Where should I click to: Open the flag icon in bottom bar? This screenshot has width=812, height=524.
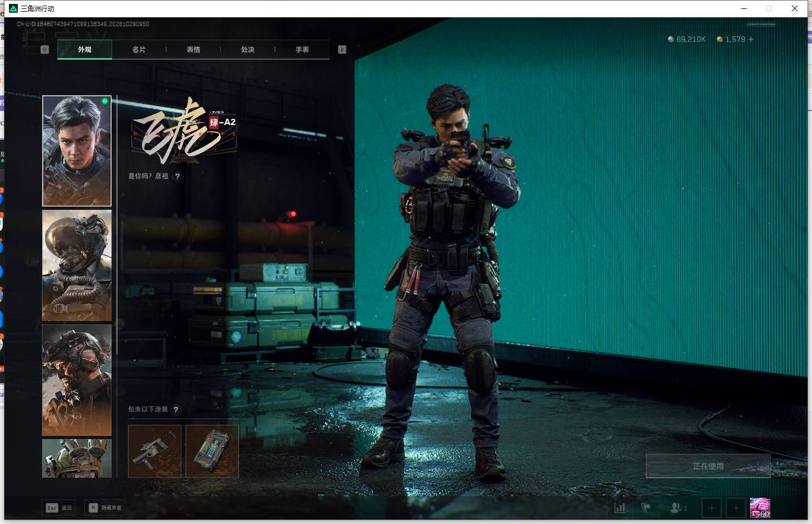[646, 508]
